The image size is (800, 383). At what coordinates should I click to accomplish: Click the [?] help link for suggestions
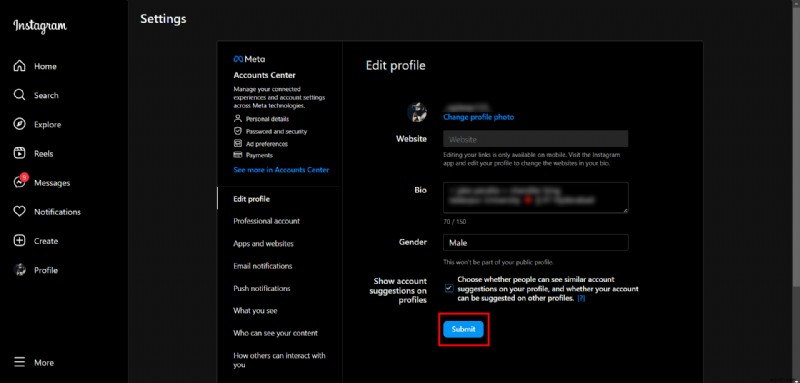tap(581, 298)
